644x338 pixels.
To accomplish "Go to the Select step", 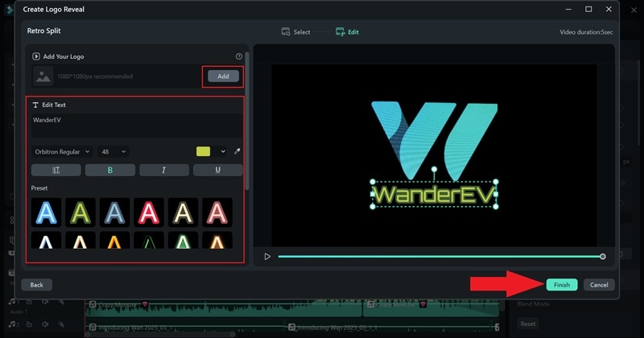I will [295, 32].
